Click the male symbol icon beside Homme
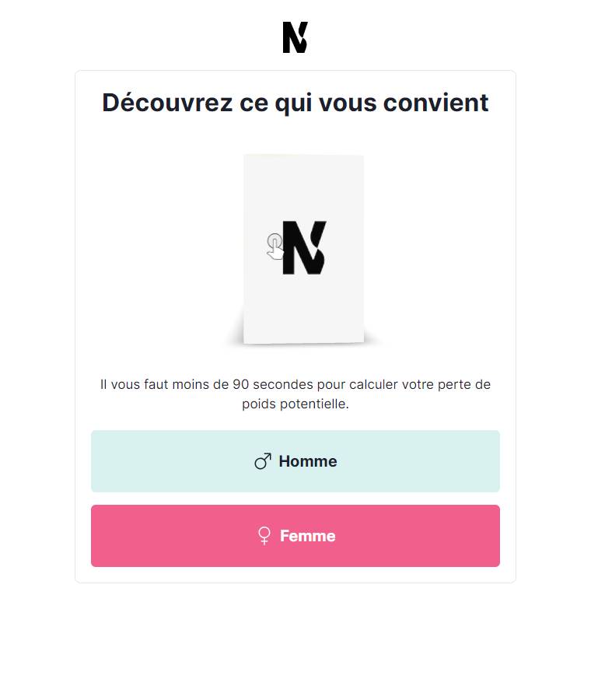 pyautogui.click(x=263, y=461)
